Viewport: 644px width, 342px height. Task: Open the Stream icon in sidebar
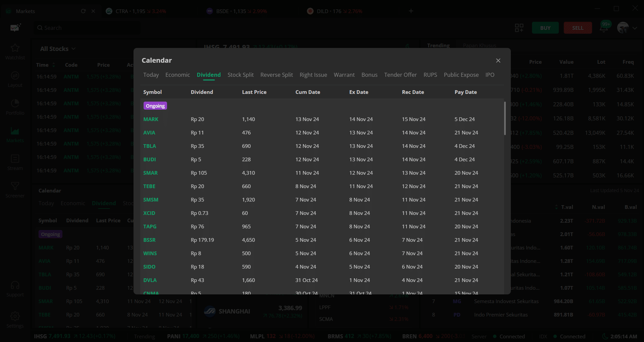pyautogui.click(x=15, y=159)
